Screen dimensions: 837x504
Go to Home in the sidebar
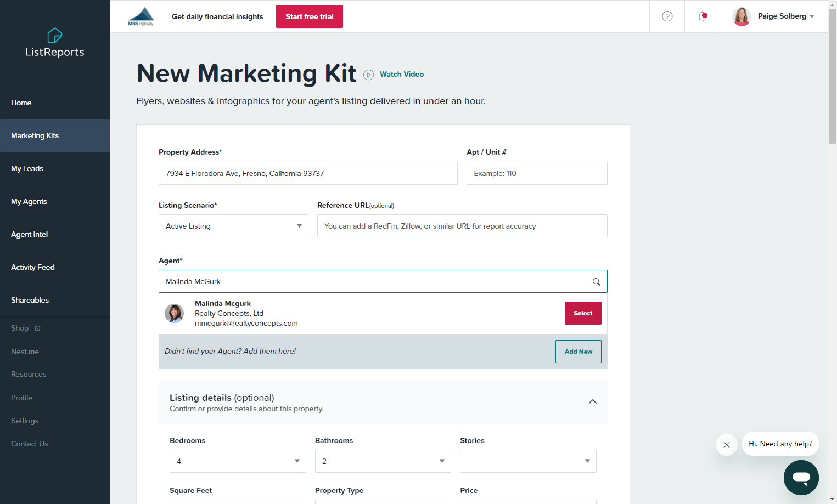pos(55,103)
